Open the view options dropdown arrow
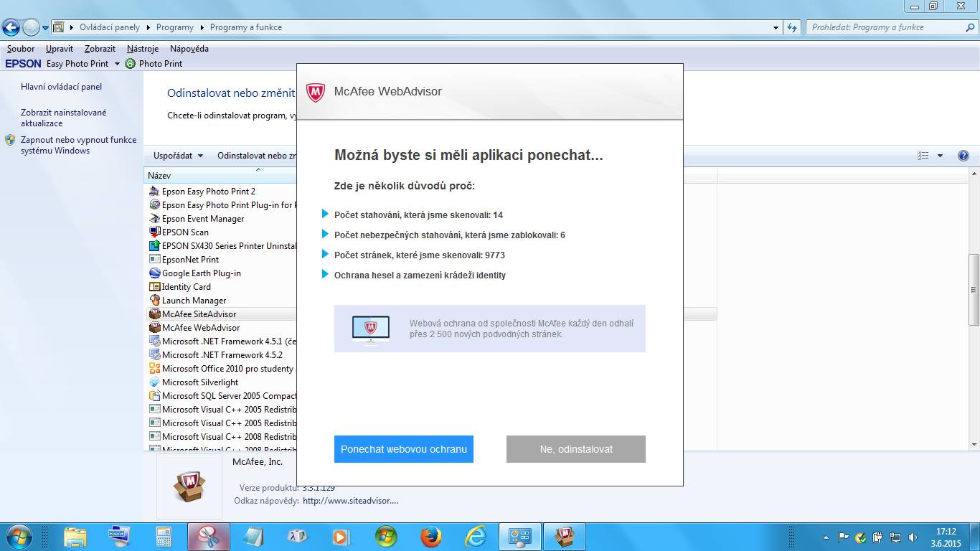Viewport: 980px width, 551px height. pyautogui.click(x=941, y=156)
